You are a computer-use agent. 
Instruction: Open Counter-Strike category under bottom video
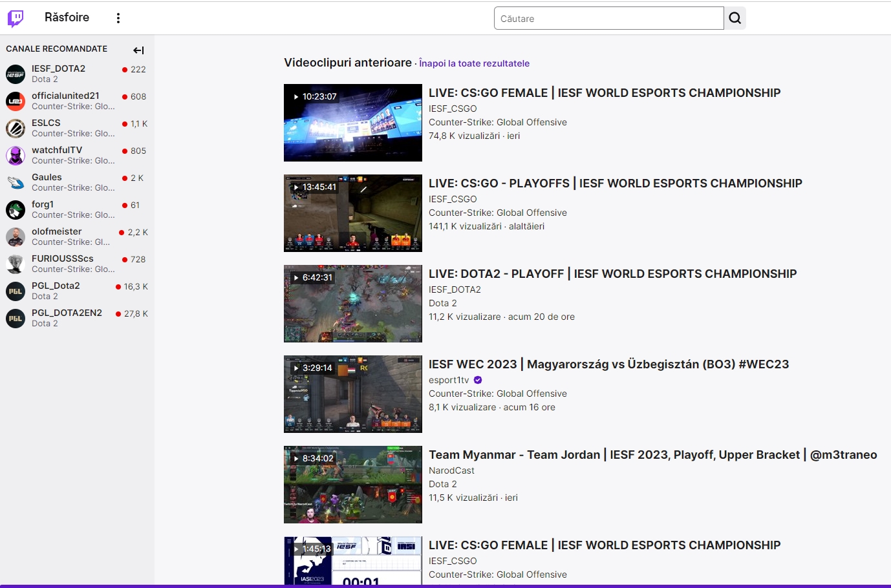coord(498,574)
